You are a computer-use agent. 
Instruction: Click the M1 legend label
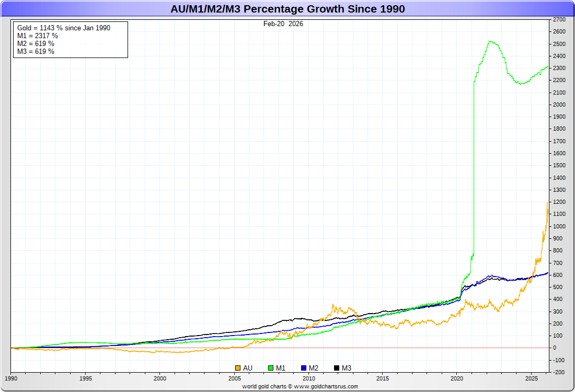point(281,368)
